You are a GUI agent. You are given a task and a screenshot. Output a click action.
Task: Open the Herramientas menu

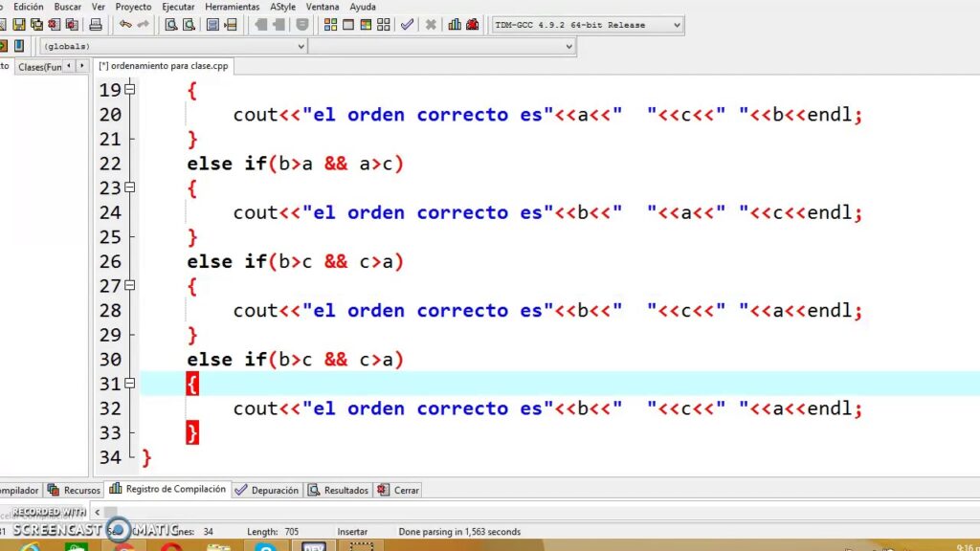pyautogui.click(x=232, y=7)
